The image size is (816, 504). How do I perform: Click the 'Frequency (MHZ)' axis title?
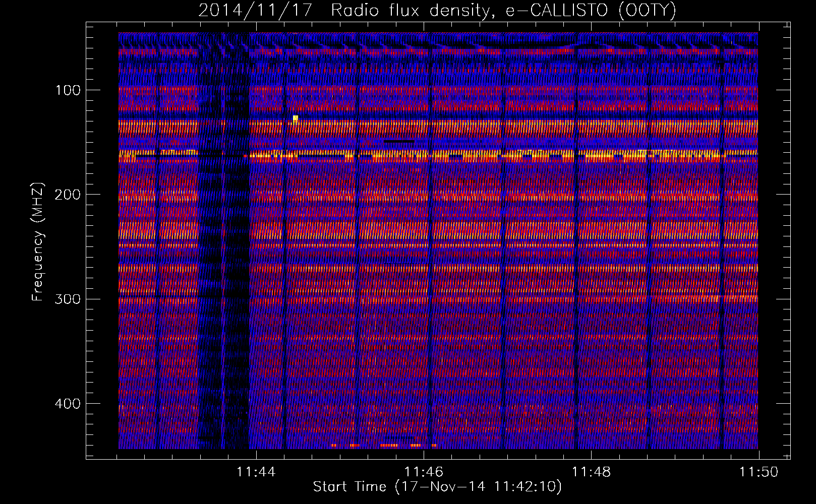[x=38, y=242]
